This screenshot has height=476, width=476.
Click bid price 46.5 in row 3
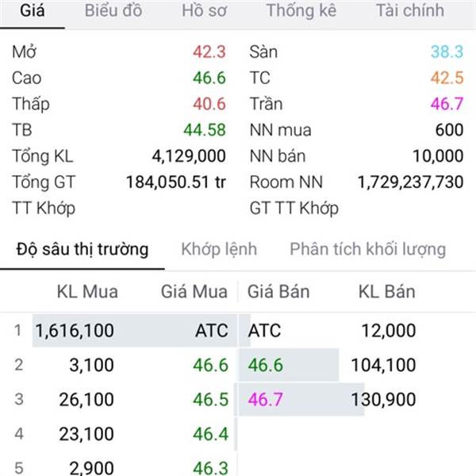(211, 399)
